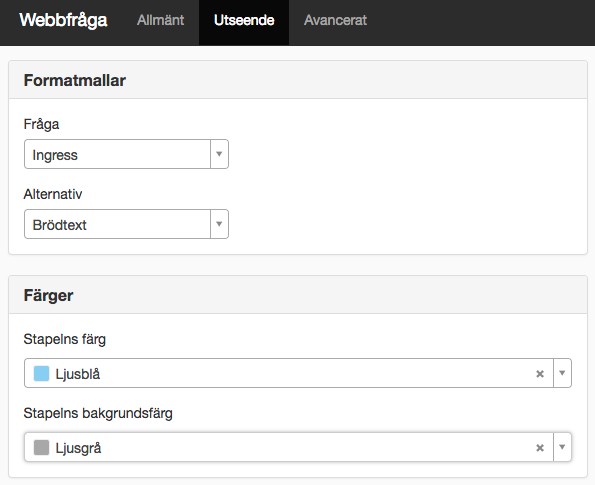The image size is (595, 485).
Task: Expand Stapelns bakgrundsfärg dropdown arrow
Action: coord(562,447)
